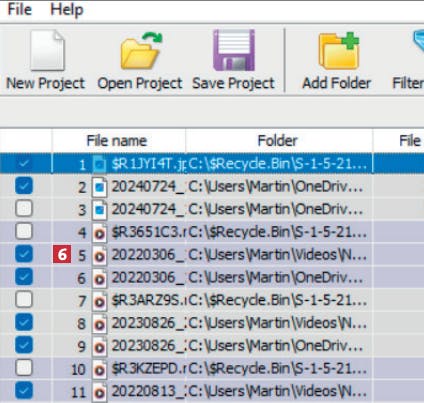This screenshot has height=403, width=424.
Task: Click the Add Folder icon
Action: [339, 51]
